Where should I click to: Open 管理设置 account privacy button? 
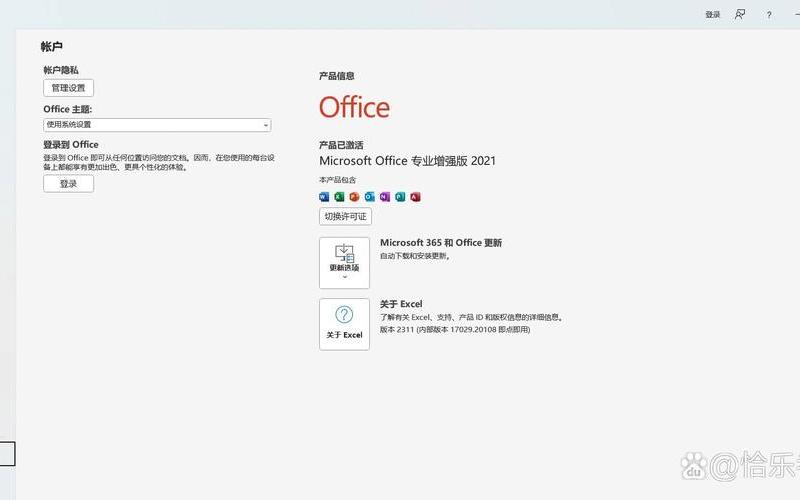pos(68,88)
